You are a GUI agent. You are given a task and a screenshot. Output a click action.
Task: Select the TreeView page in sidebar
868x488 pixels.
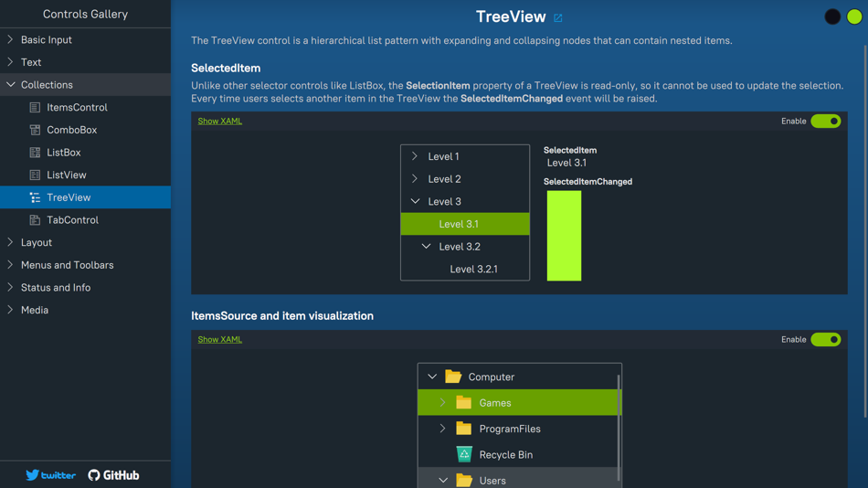(85, 197)
